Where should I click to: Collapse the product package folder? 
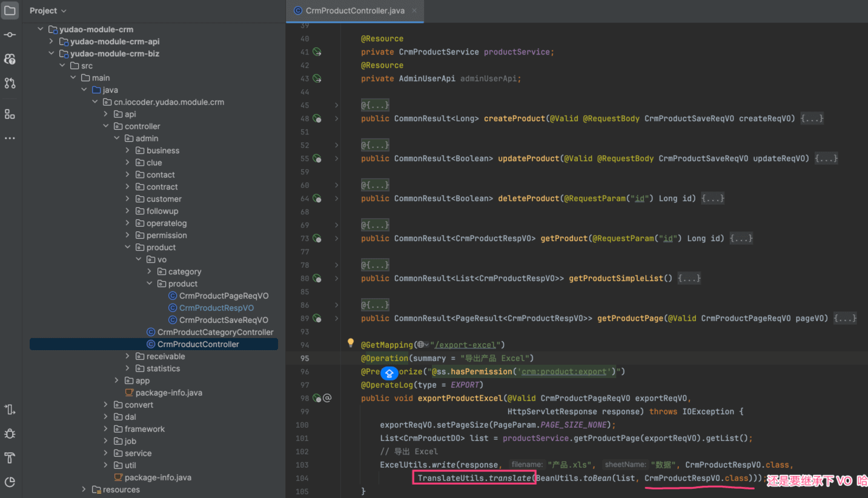pos(128,247)
